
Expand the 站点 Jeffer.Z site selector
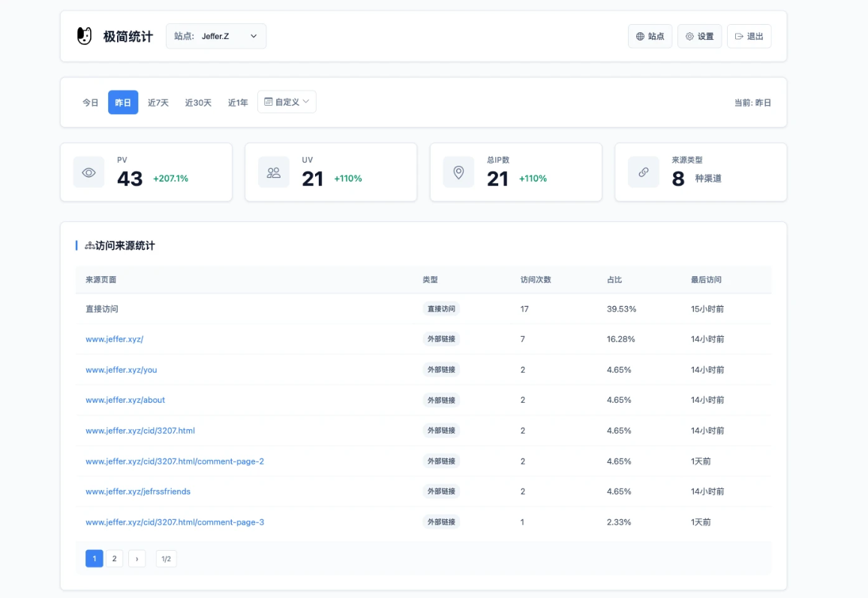[x=216, y=36]
